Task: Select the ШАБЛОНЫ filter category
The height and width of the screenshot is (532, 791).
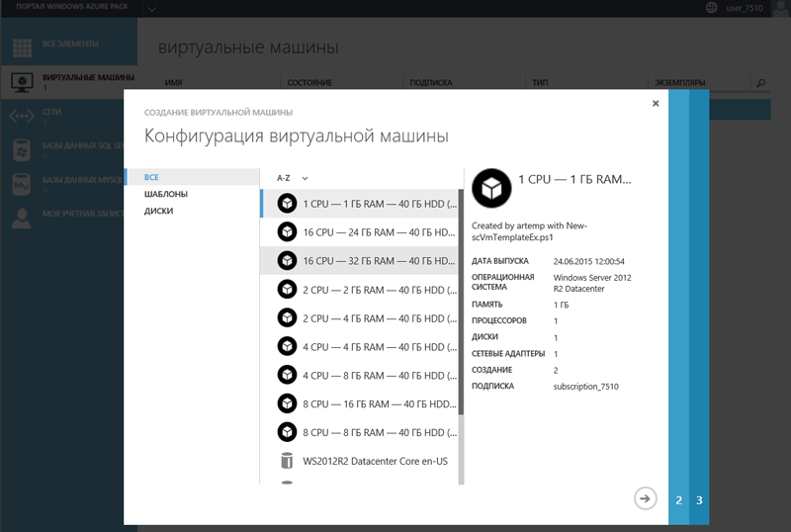Action: point(166,195)
